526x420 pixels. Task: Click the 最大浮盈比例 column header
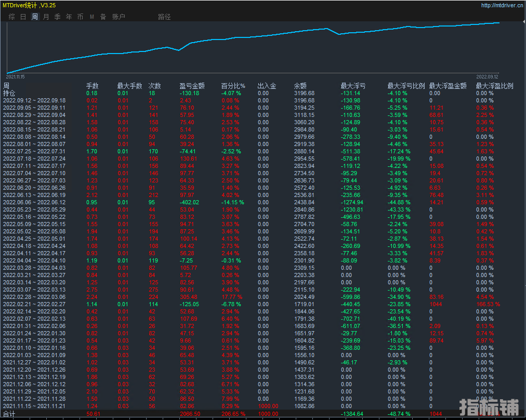coord(494,86)
